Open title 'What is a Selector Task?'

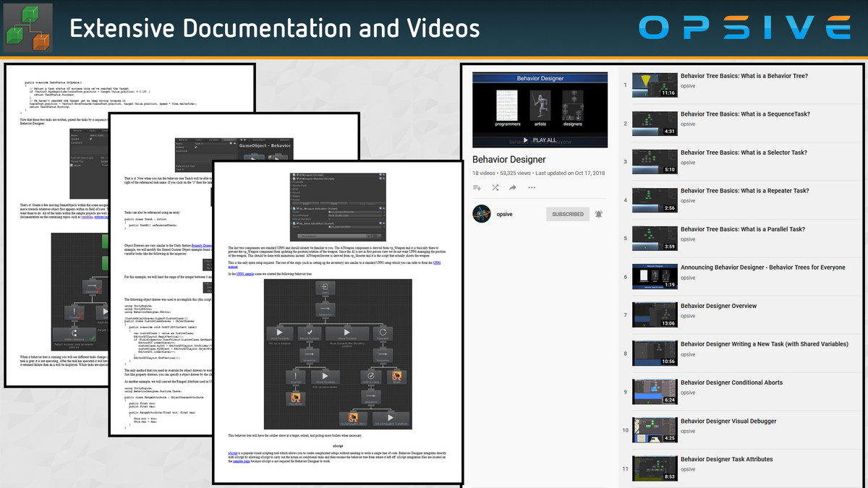(x=744, y=153)
